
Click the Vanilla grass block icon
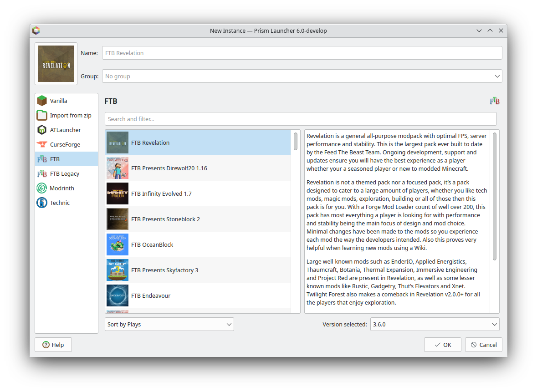[42, 101]
